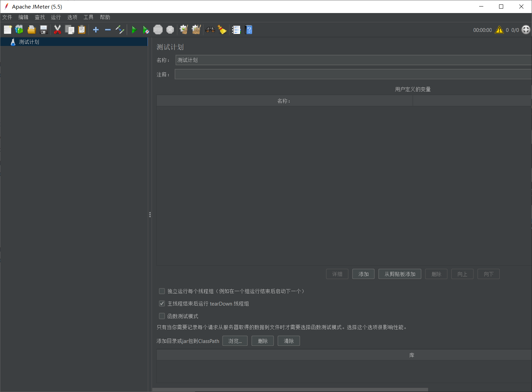The width and height of the screenshot is (532, 392).
Task: Open the 编辑 menu
Action: click(23, 17)
